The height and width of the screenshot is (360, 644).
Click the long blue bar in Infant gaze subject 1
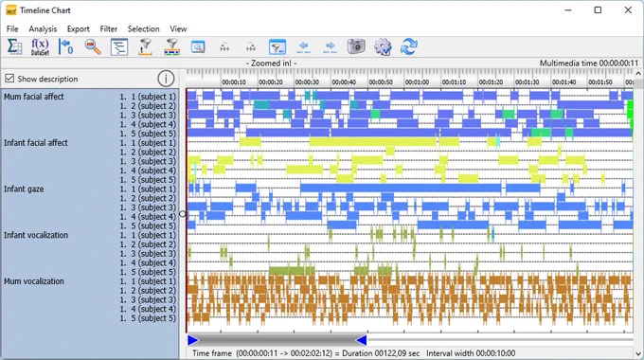401,189
